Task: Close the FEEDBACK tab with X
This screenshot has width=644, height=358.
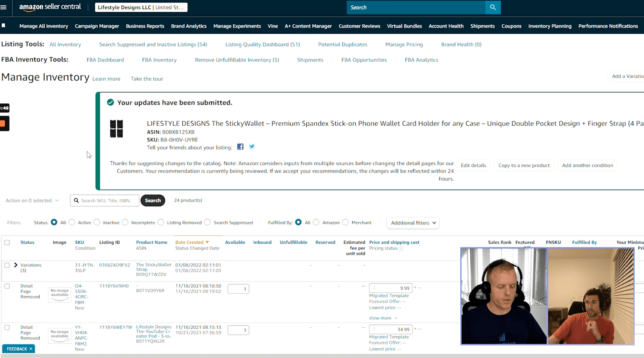Action: pos(31,349)
